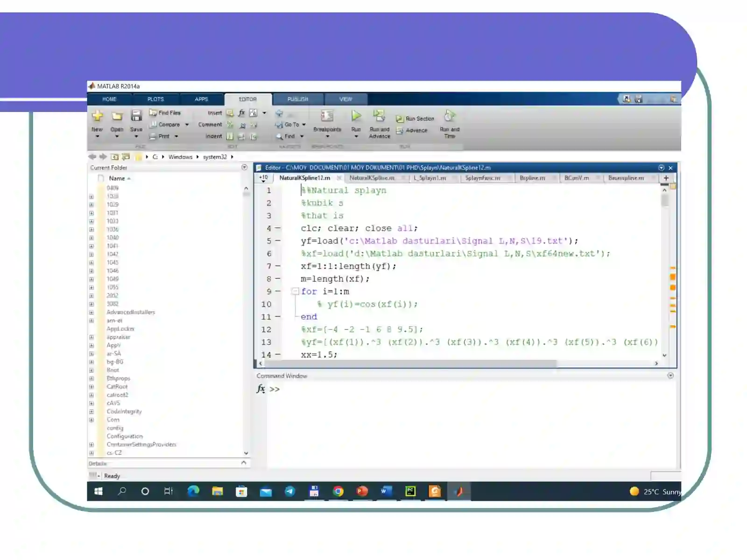The height and width of the screenshot is (560, 747).
Task: Switch to the VIEW ribbon tab
Action: (x=346, y=99)
